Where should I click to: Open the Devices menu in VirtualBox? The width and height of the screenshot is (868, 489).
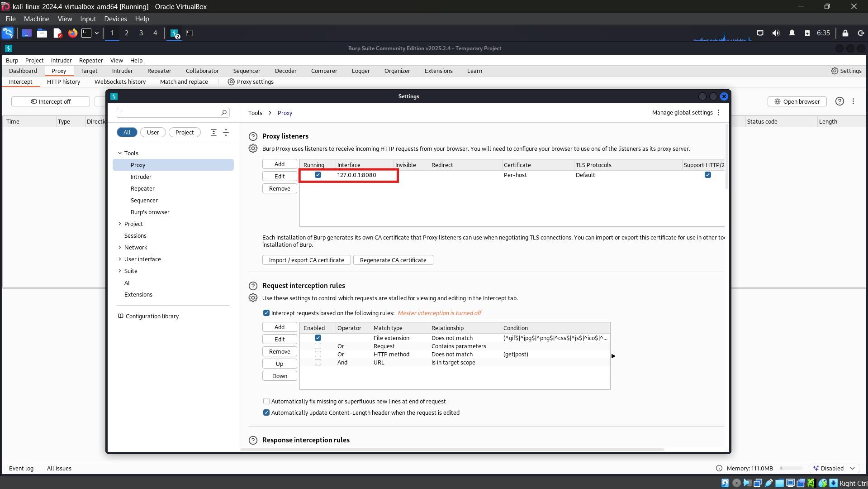click(x=115, y=19)
